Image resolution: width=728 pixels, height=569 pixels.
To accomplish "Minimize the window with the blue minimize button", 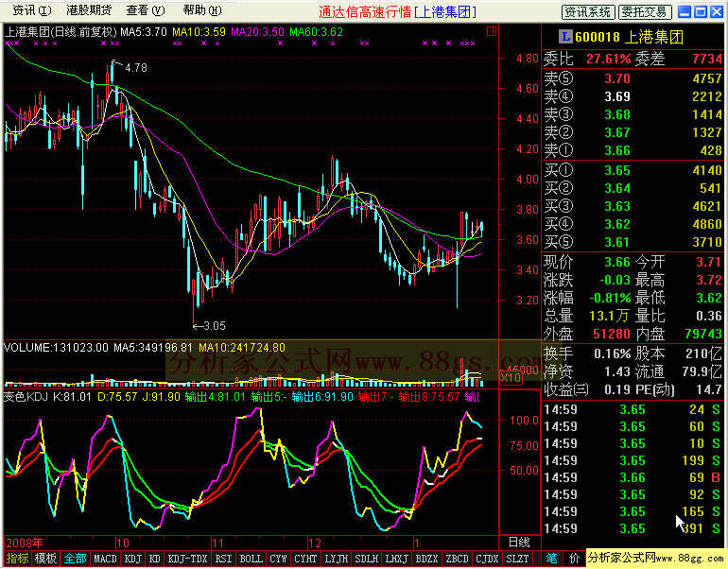I will (x=685, y=11).
